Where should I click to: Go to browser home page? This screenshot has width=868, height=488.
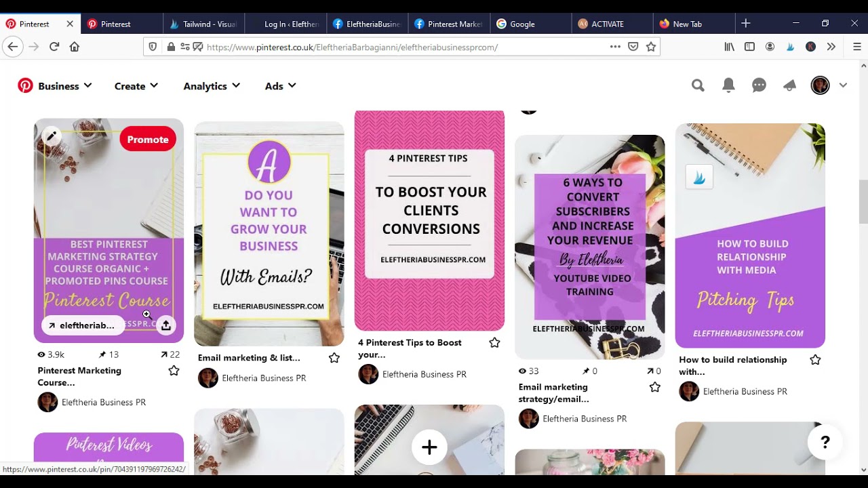click(x=75, y=47)
